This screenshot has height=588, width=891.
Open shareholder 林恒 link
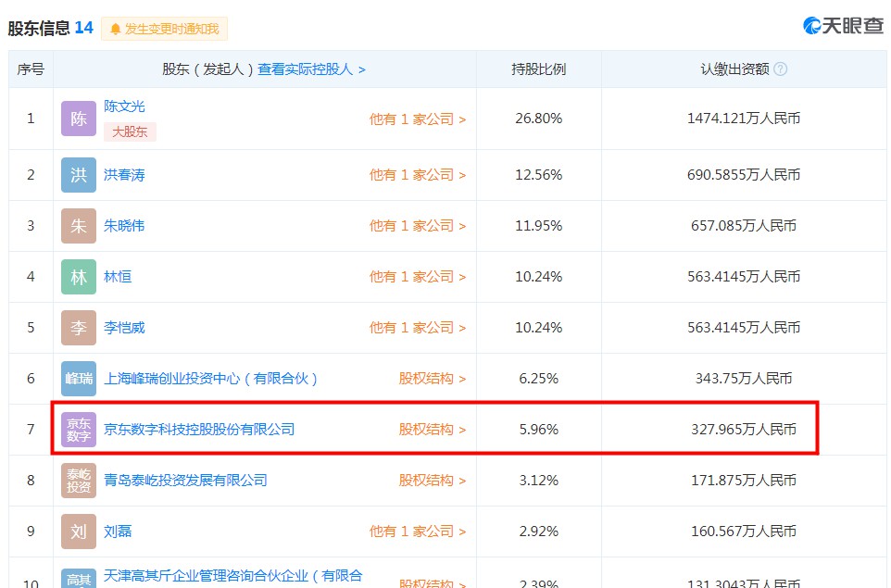point(118,277)
